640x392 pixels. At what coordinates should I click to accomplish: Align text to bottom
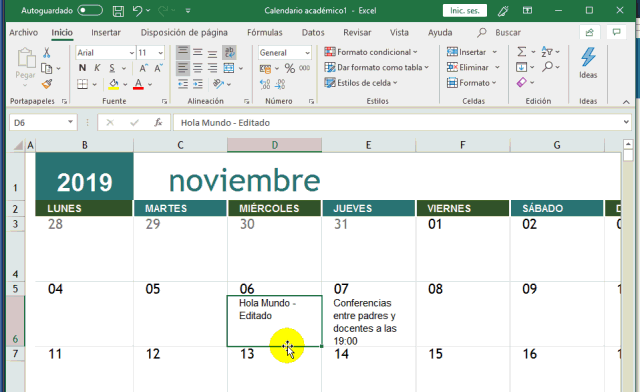pyautogui.click(x=212, y=52)
